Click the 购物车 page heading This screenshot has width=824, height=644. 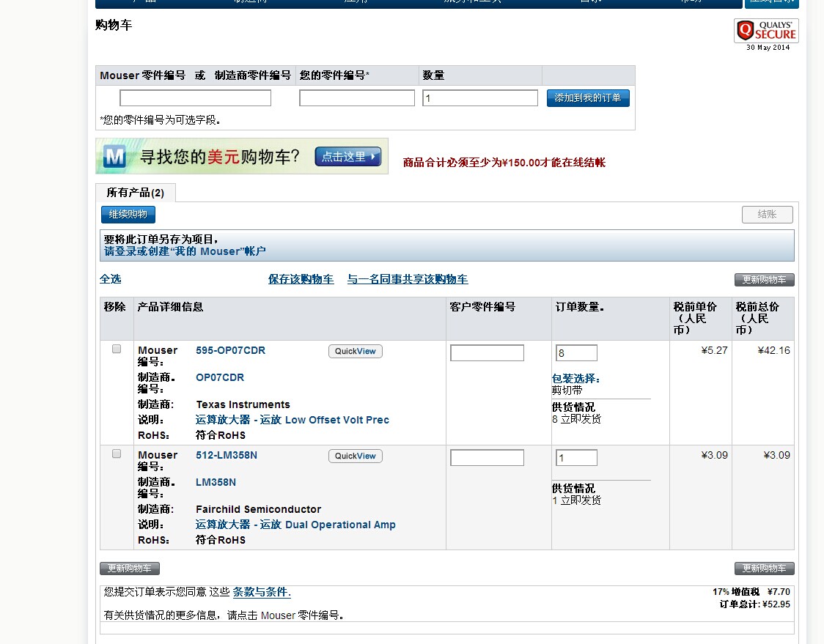(114, 25)
